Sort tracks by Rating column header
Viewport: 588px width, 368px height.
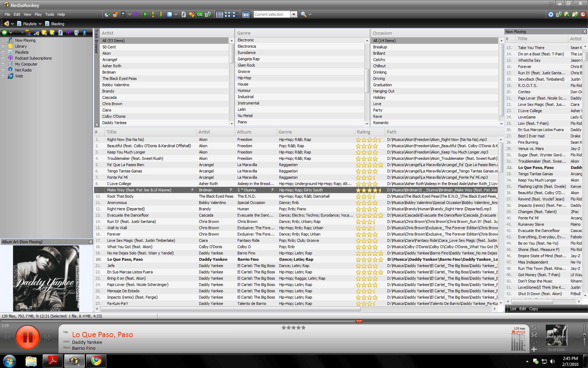370,132
